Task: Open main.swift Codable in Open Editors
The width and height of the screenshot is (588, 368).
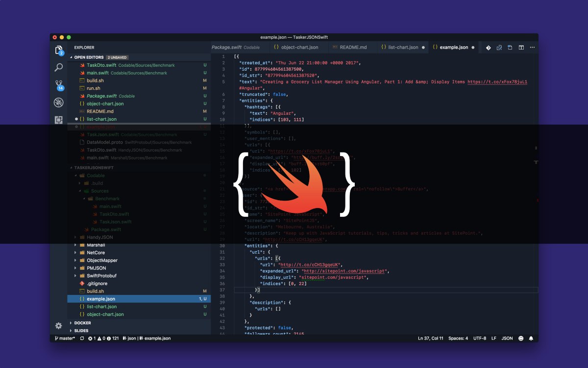Action: click(139, 73)
